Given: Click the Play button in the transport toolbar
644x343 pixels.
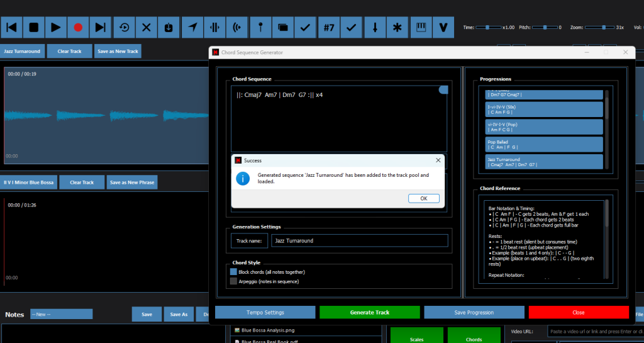Looking at the screenshot, I should pos(56,27).
